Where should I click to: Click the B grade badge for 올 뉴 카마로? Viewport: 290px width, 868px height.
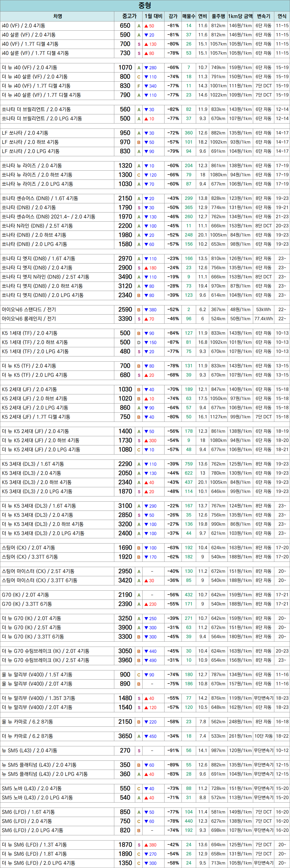tap(139, 722)
